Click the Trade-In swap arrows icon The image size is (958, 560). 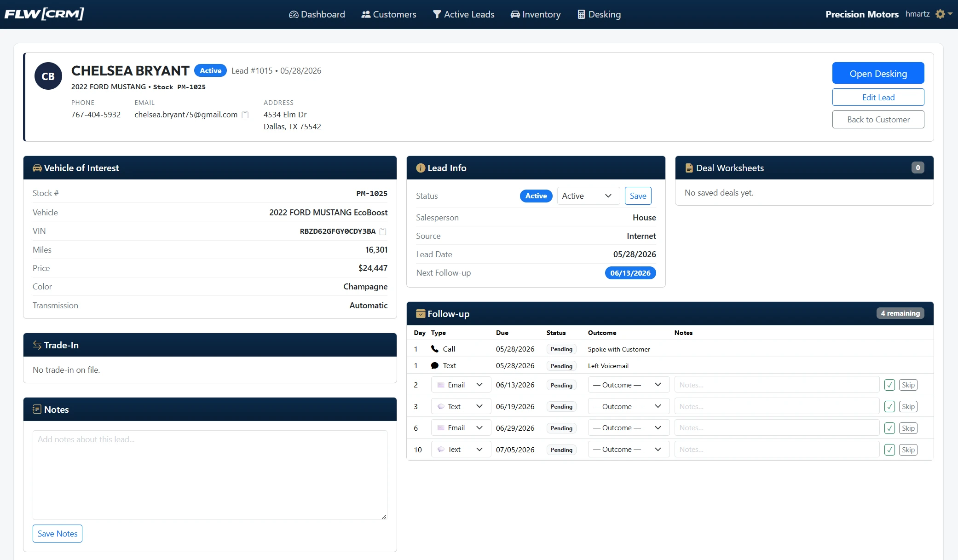37,345
